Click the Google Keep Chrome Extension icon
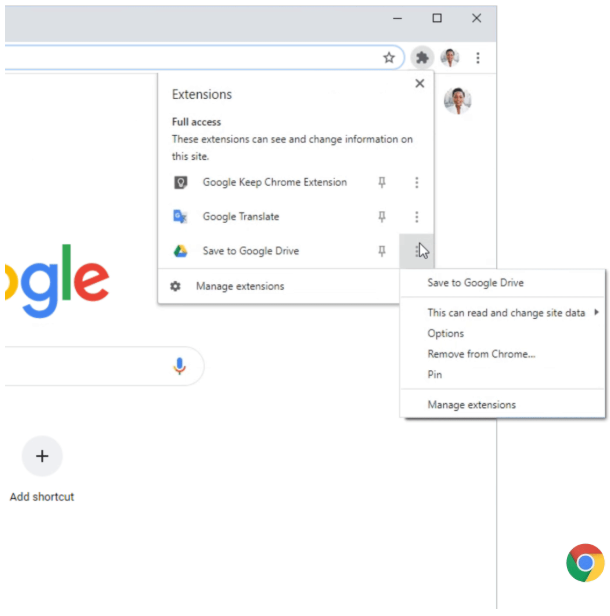 (180, 182)
